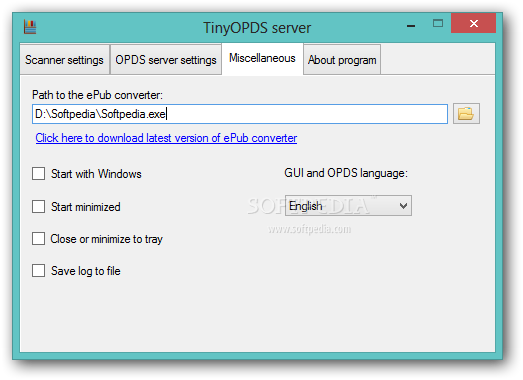Go to About program tab
The width and height of the screenshot is (523, 380).
pyautogui.click(x=342, y=60)
